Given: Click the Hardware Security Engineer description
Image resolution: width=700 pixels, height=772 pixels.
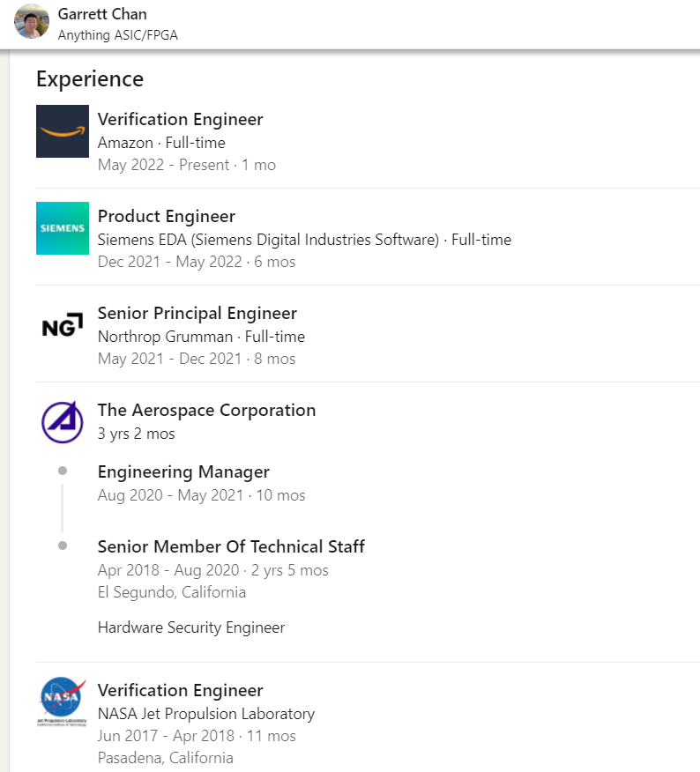Looking at the screenshot, I should pos(191,627).
